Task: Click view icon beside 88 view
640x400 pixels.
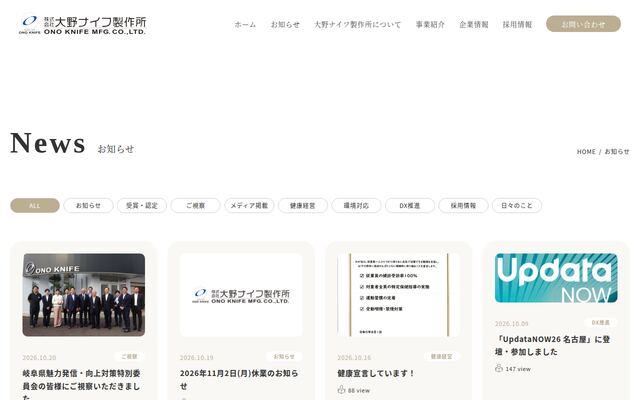Action: (341, 390)
